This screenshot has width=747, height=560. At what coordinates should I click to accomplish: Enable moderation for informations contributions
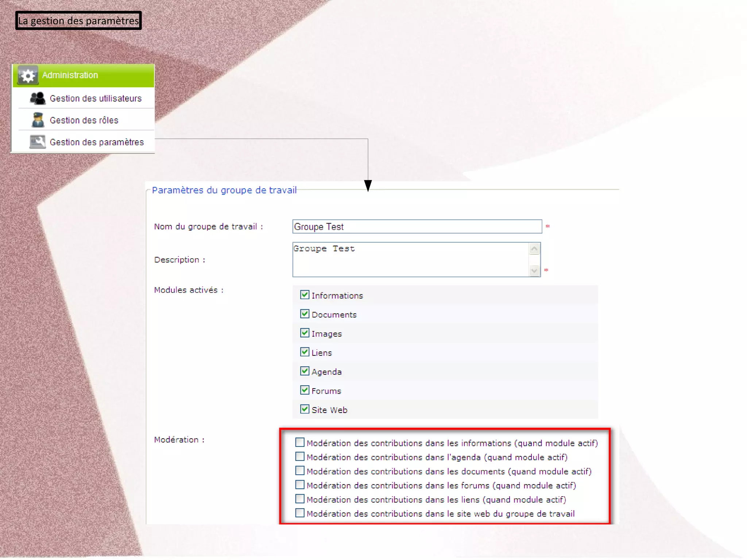pyautogui.click(x=300, y=443)
